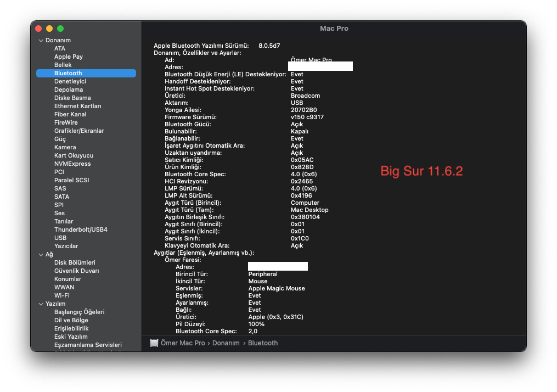Open Diske Basma entry
This screenshot has height=392, width=557.
(72, 98)
